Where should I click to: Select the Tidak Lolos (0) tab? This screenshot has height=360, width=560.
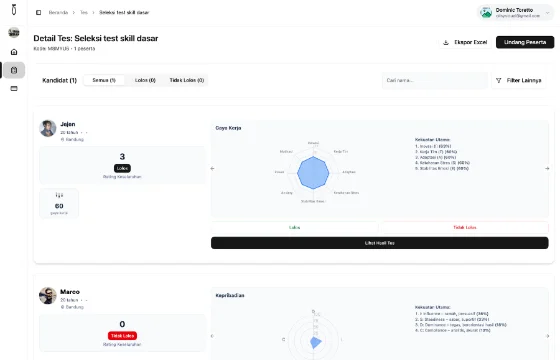coord(186,80)
